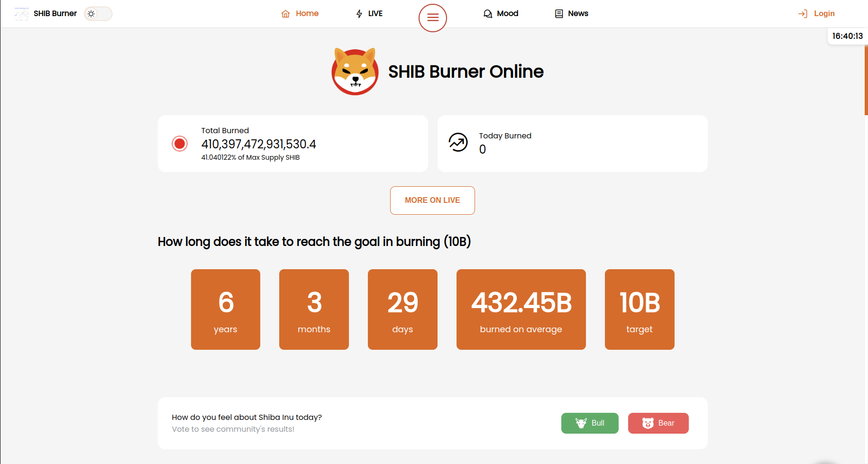Click the Login arrow icon
Image resolution: width=868 pixels, height=464 pixels.
(x=803, y=14)
